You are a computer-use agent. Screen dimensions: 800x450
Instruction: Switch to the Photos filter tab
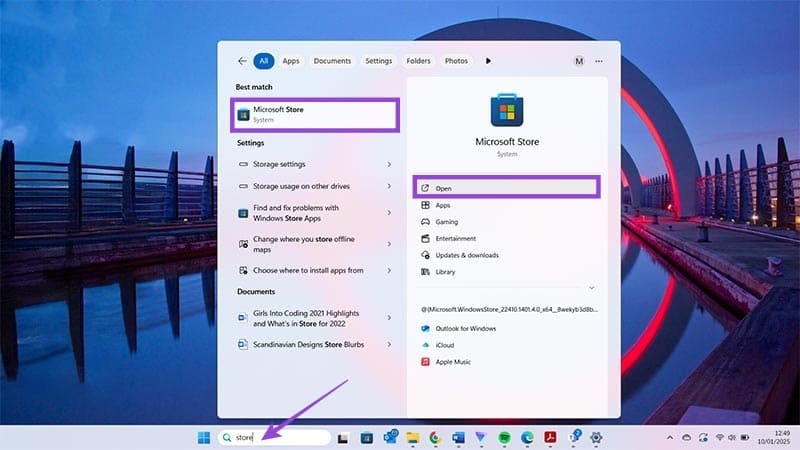tap(456, 61)
